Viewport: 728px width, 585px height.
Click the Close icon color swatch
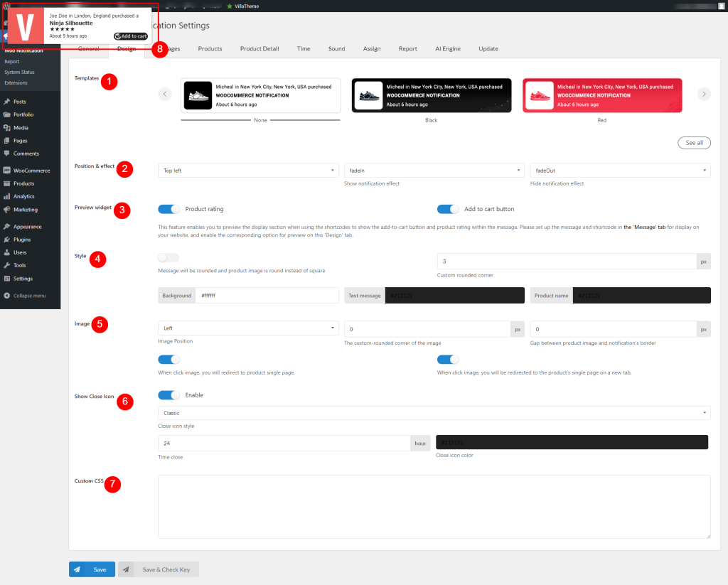572,442
